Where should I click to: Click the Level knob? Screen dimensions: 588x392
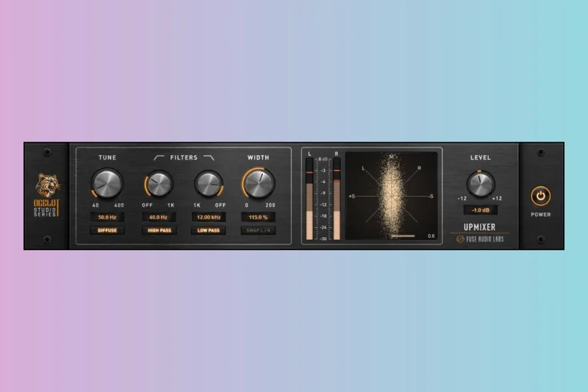pos(481,184)
